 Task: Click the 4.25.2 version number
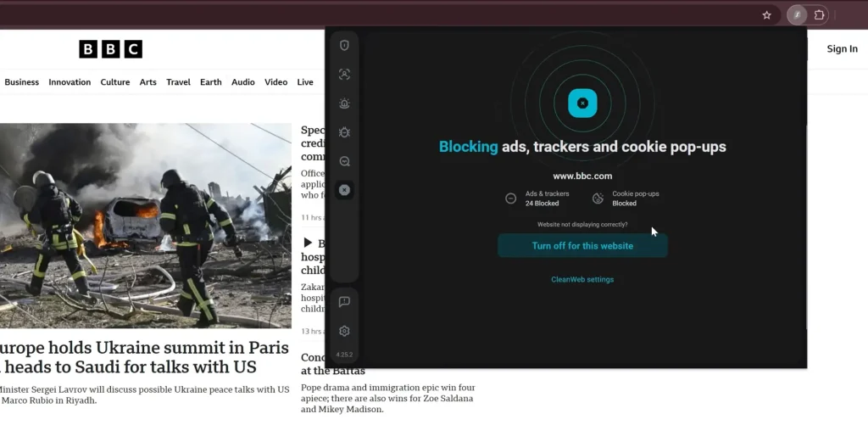point(344,355)
